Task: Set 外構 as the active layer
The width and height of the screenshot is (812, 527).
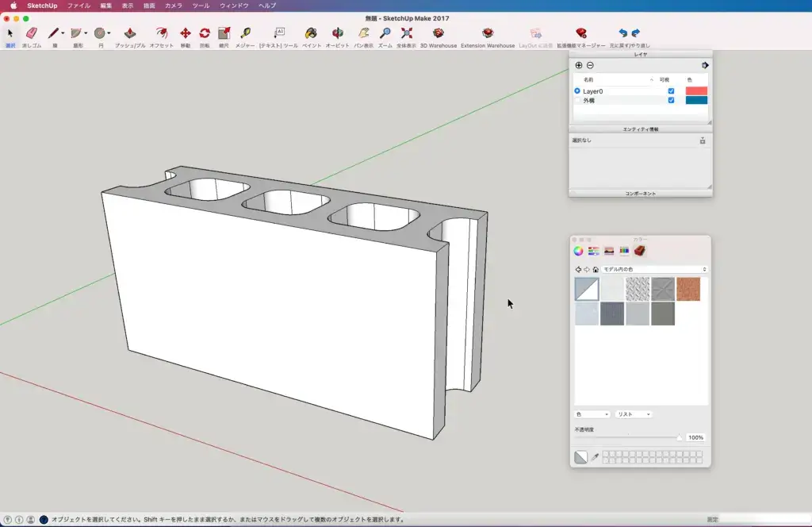Action: pos(577,101)
